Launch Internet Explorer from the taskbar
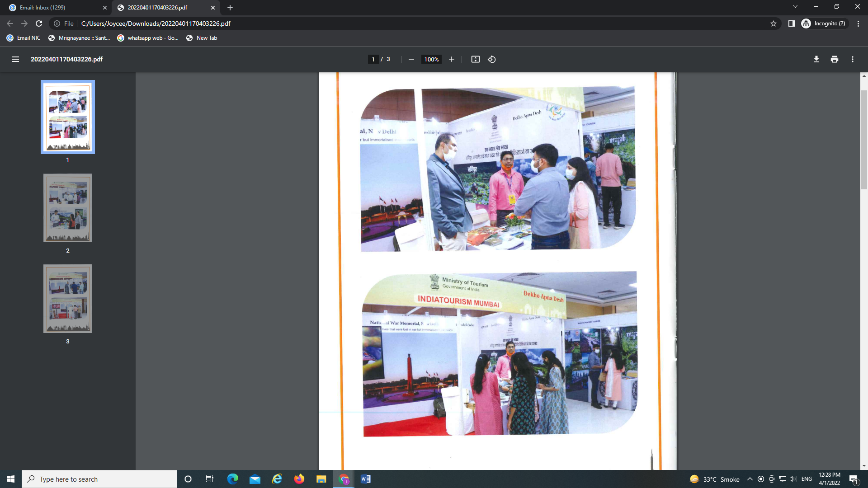 [x=277, y=479]
